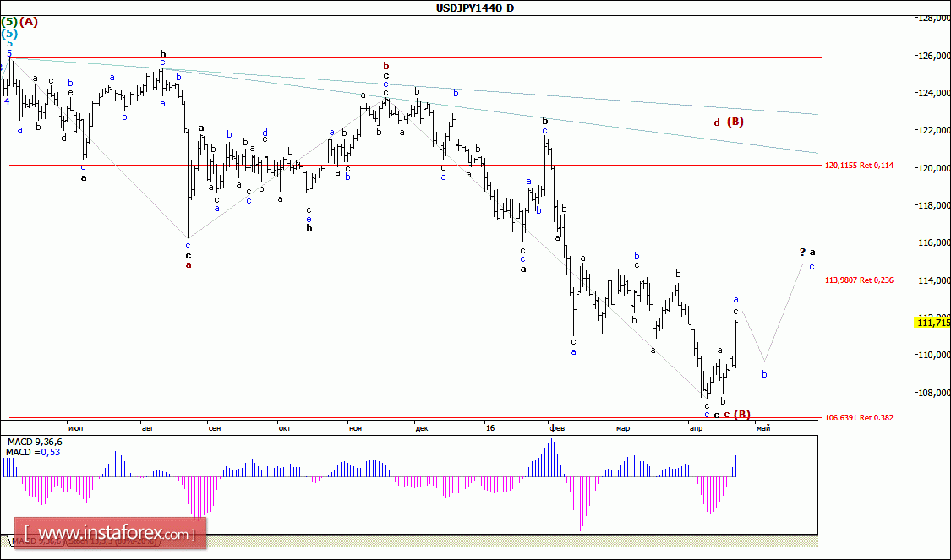
Task: Click the 'дек' month marker on the time axis
Action: click(422, 428)
